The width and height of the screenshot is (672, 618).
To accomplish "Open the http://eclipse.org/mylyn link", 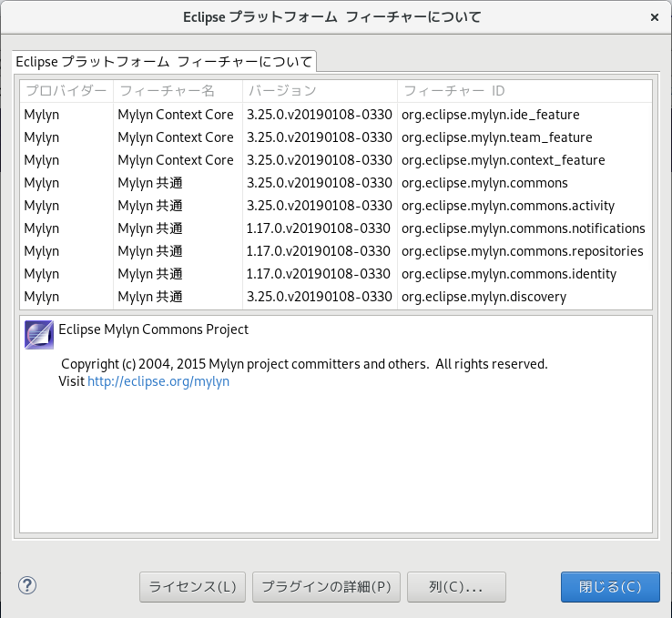I will (x=158, y=381).
